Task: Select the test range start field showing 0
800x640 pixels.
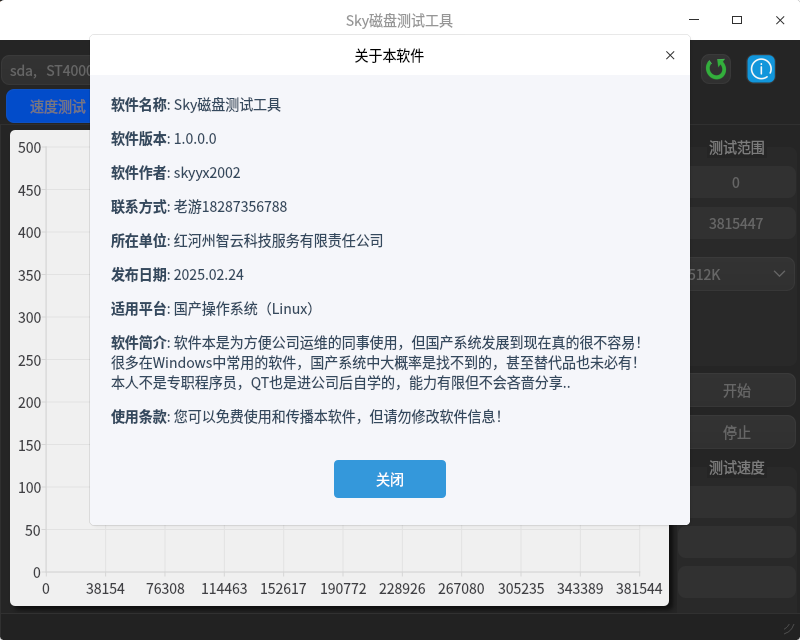Action: [737, 182]
